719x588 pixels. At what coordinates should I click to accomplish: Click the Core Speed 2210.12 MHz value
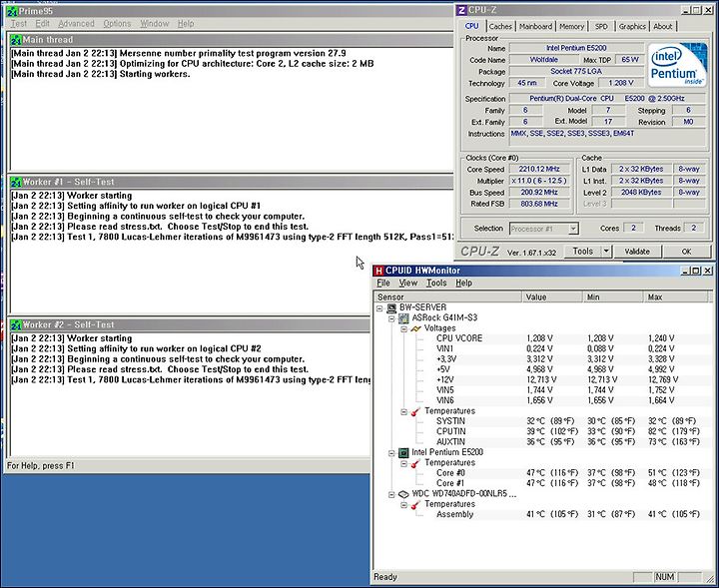click(x=539, y=169)
